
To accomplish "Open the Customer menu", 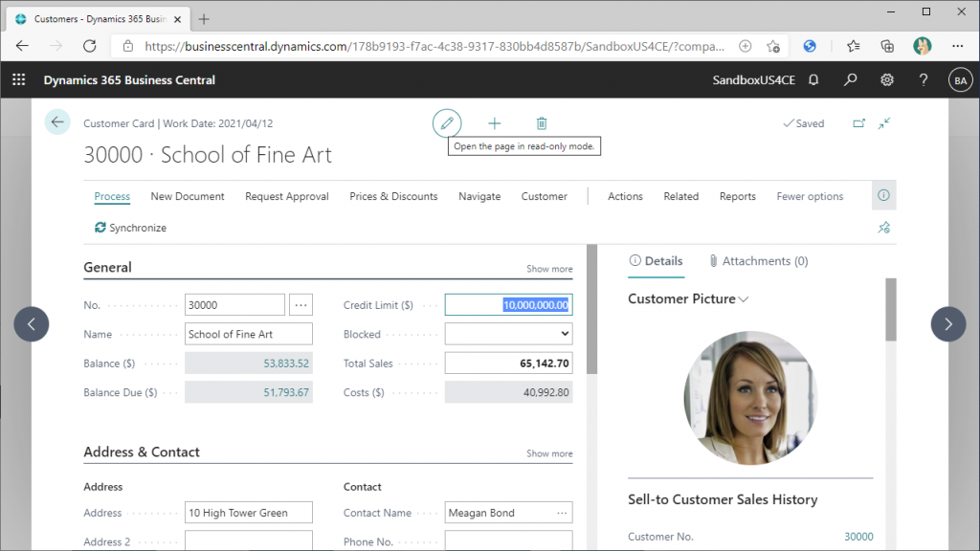I will (x=545, y=196).
